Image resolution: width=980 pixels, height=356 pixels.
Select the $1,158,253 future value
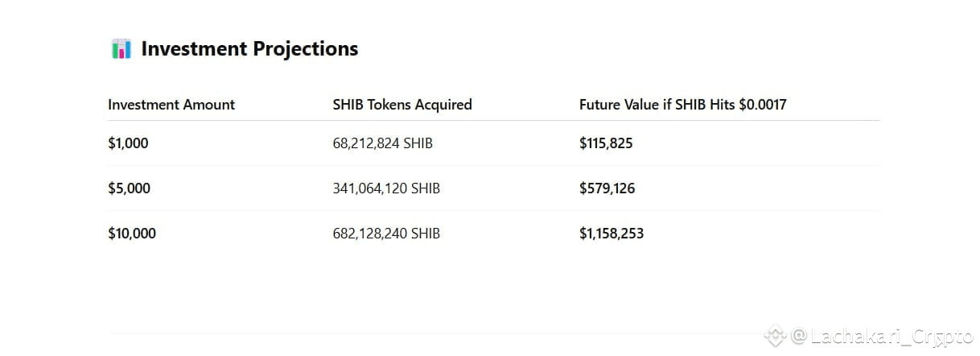point(611,234)
